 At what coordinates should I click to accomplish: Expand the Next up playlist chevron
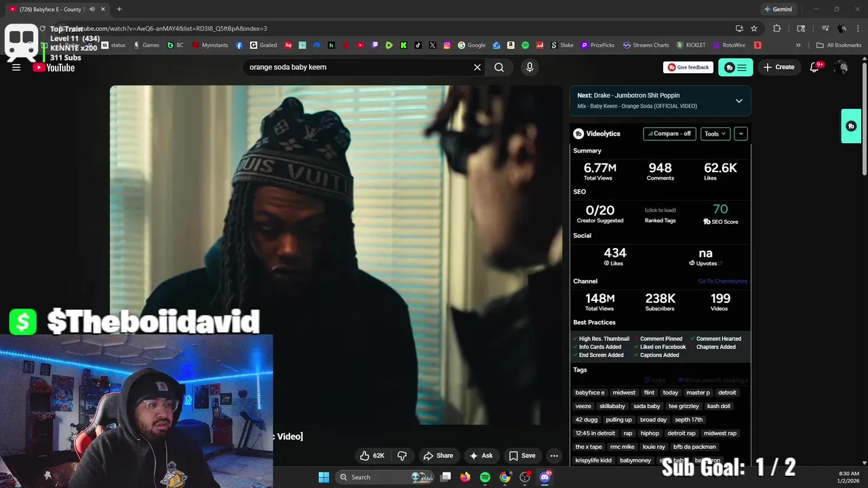point(739,101)
